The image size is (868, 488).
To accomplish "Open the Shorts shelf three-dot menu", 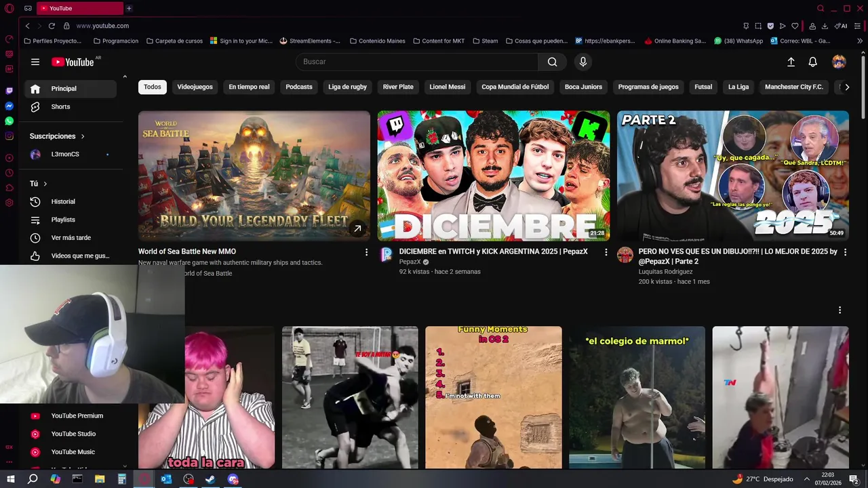I will point(840,310).
